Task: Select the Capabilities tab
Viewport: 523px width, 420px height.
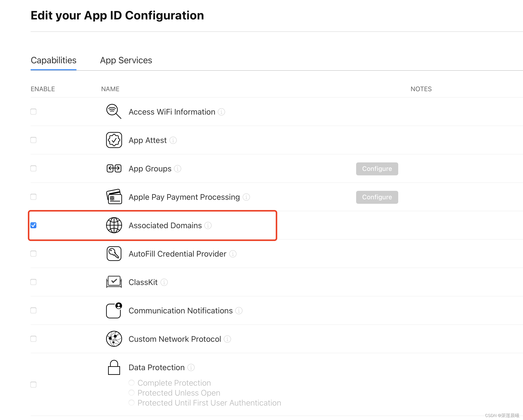Action: pos(54,60)
